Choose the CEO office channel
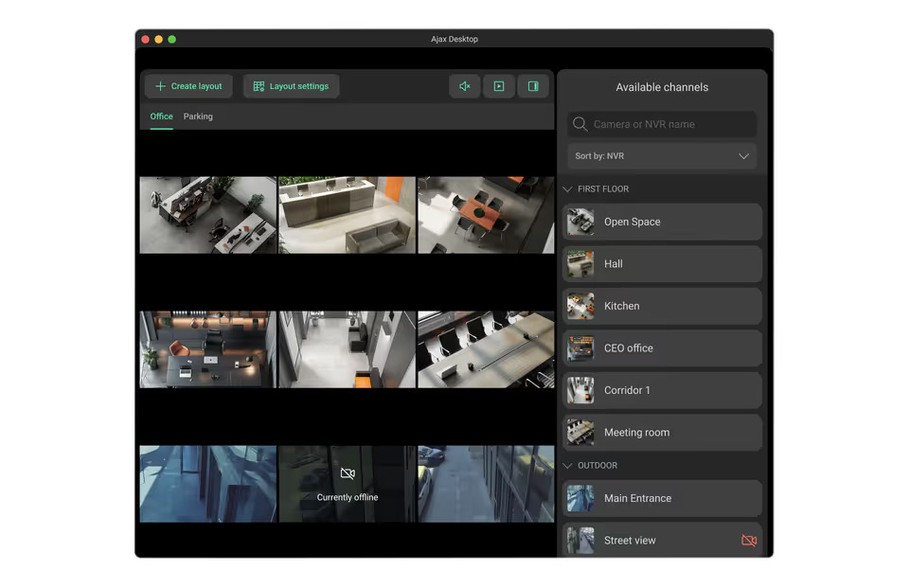Image resolution: width=909 pixels, height=588 pixels. (662, 348)
